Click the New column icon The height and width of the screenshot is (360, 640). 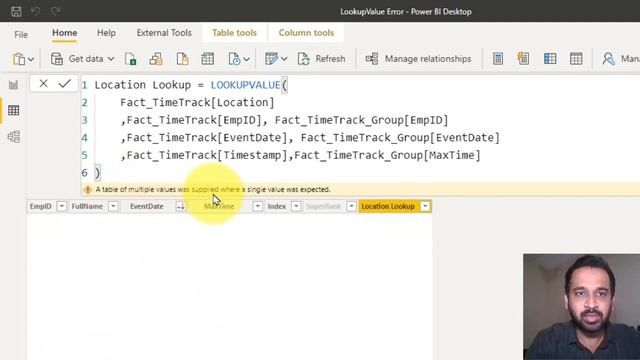pyautogui.click(x=550, y=59)
